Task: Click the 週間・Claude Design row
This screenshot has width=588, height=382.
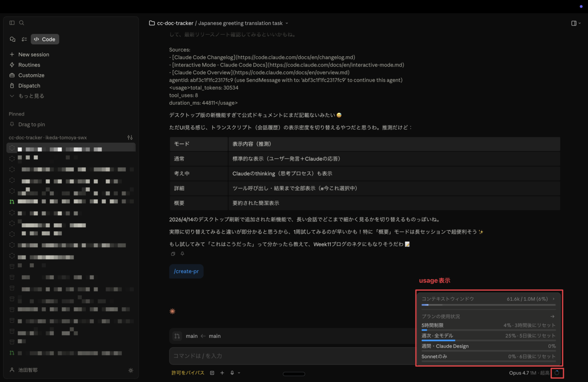Action: tap(489, 346)
